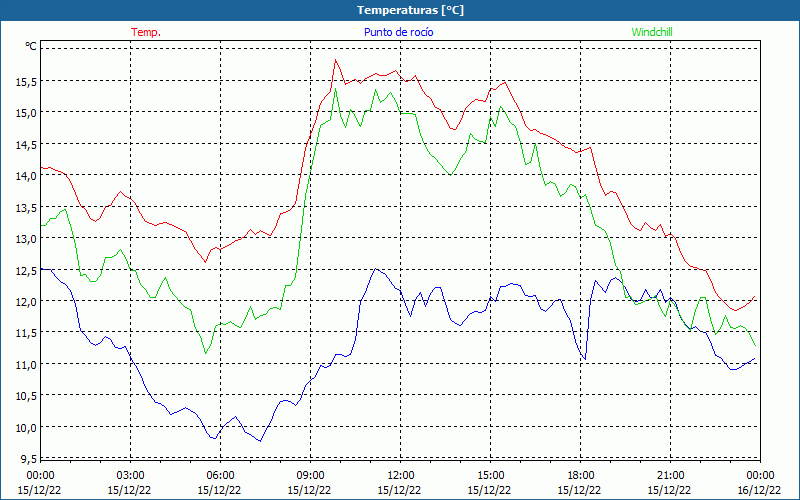Click the green windchill dip near 05:30
Viewport: 800px width, 500px height.
(x=205, y=353)
